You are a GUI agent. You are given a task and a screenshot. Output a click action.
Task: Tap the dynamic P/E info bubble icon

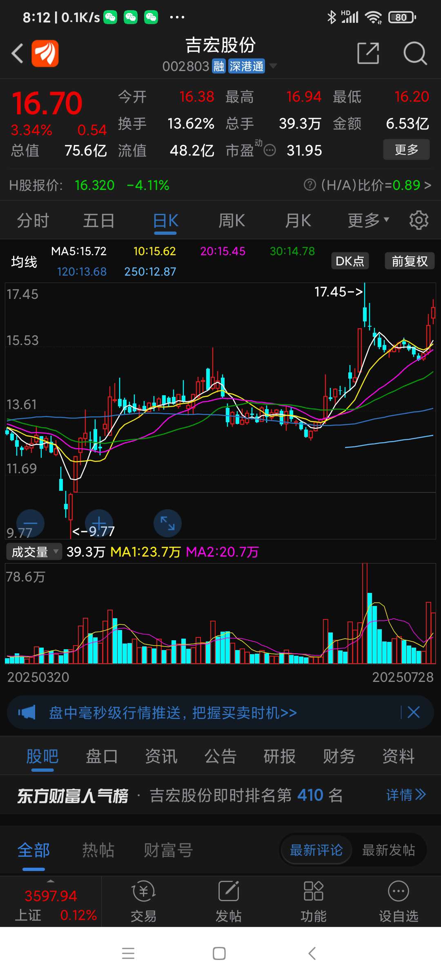point(269,151)
